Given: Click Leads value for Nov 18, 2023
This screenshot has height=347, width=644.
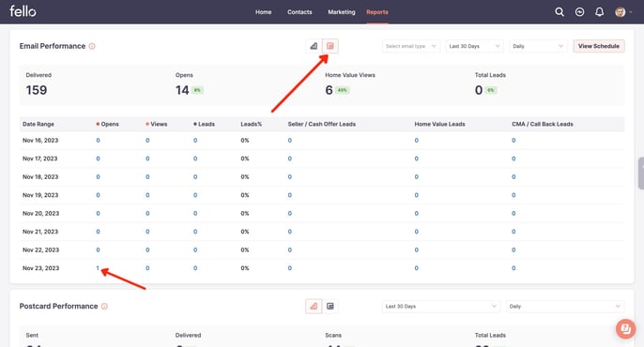Looking at the screenshot, I should point(195,176).
